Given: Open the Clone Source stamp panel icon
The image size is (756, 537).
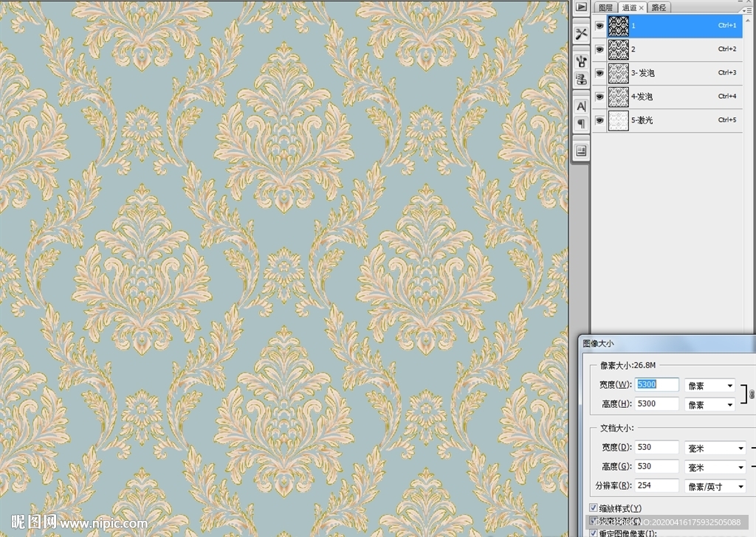Looking at the screenshot, I should [581, 78].
